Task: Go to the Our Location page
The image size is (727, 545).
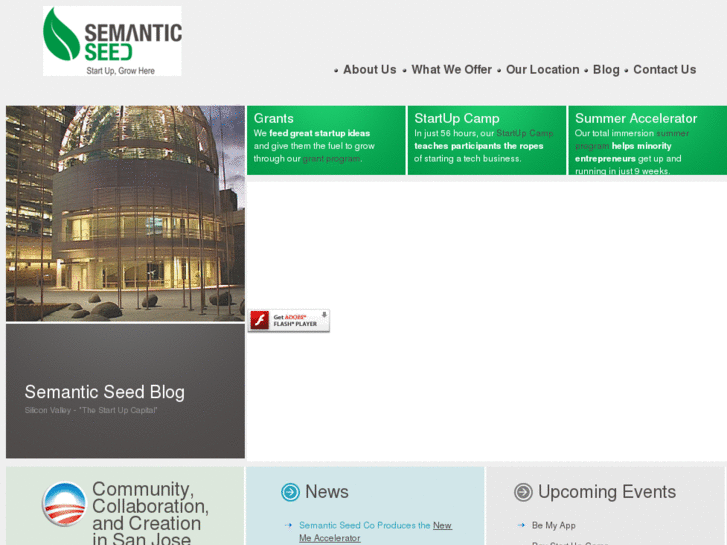Action: coord(542,70)
